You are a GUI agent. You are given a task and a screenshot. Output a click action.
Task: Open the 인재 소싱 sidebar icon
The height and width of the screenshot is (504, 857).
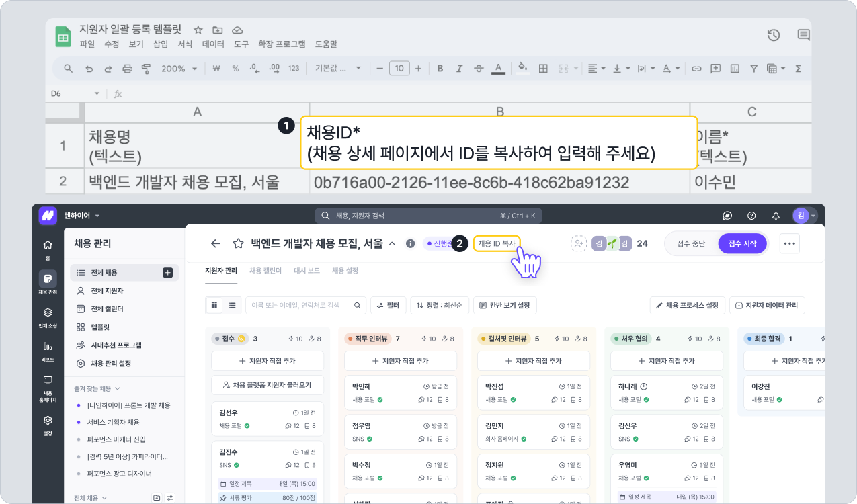click(x=48, y=317)
